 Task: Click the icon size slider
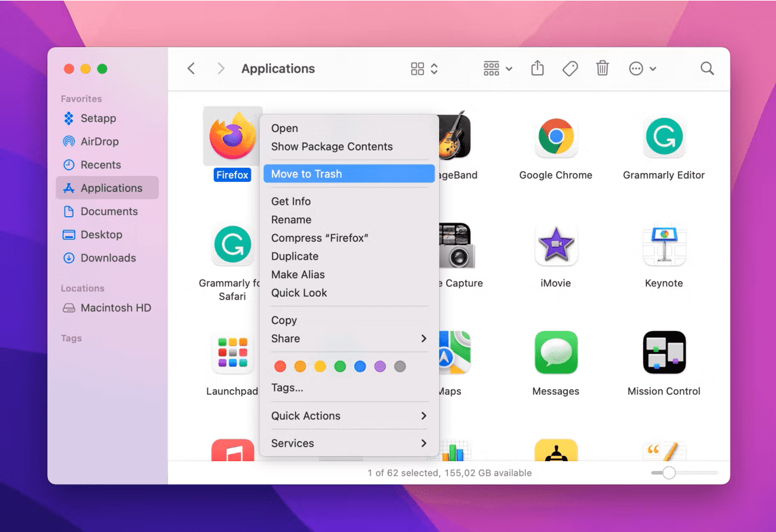tap(685, 473)
